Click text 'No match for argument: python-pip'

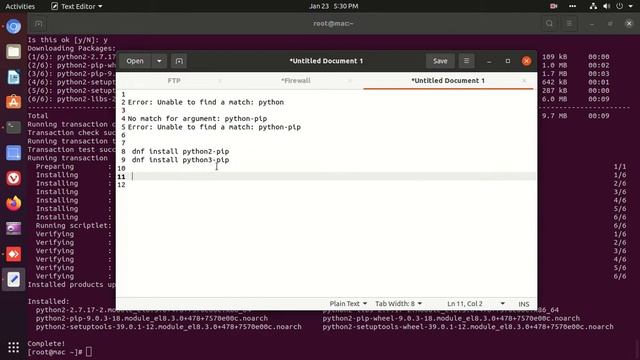197,119
